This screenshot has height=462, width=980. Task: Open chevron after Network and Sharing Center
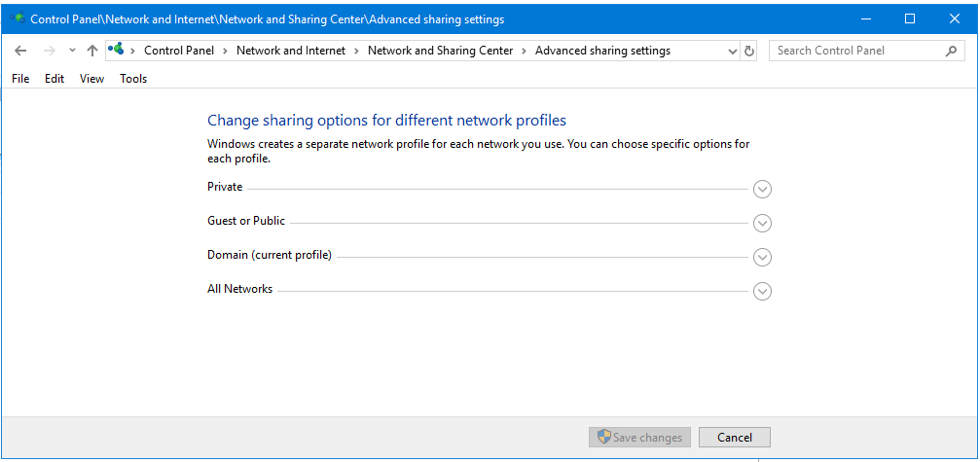525,52
